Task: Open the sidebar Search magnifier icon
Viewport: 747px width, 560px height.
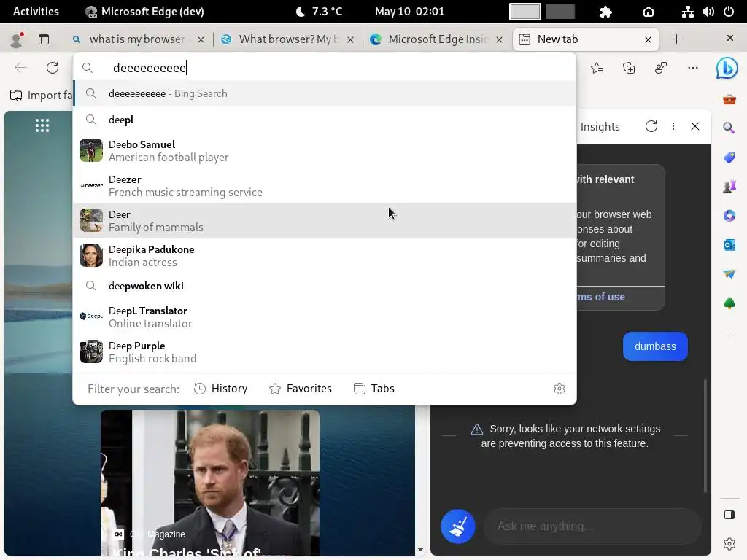Action: point(729,128)
